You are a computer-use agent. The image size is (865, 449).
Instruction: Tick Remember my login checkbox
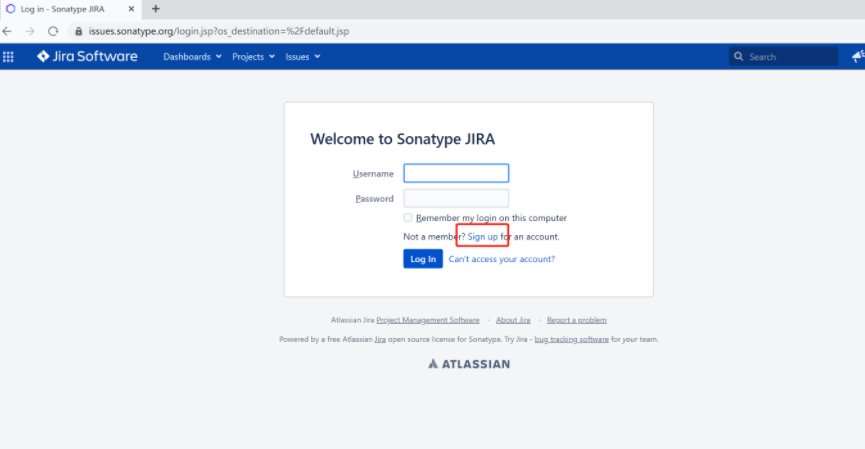(408, 218)
